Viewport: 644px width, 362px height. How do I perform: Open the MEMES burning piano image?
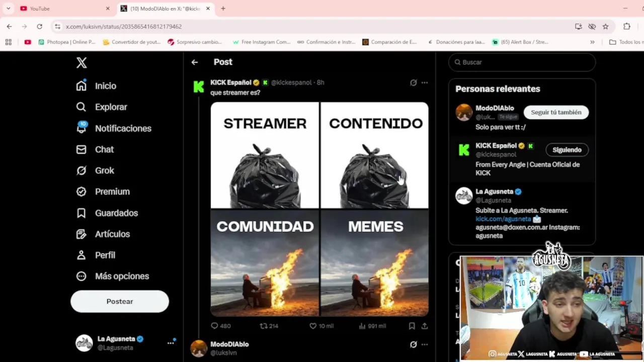pos(375,263)
